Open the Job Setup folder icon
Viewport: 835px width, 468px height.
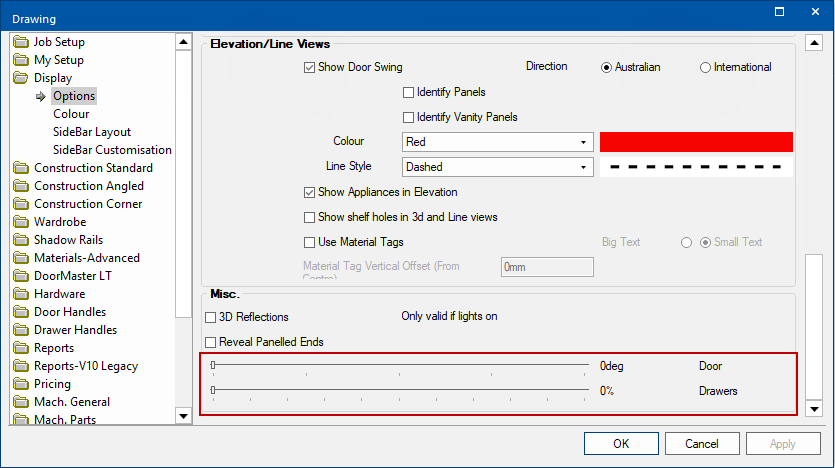tap(21, 42)
